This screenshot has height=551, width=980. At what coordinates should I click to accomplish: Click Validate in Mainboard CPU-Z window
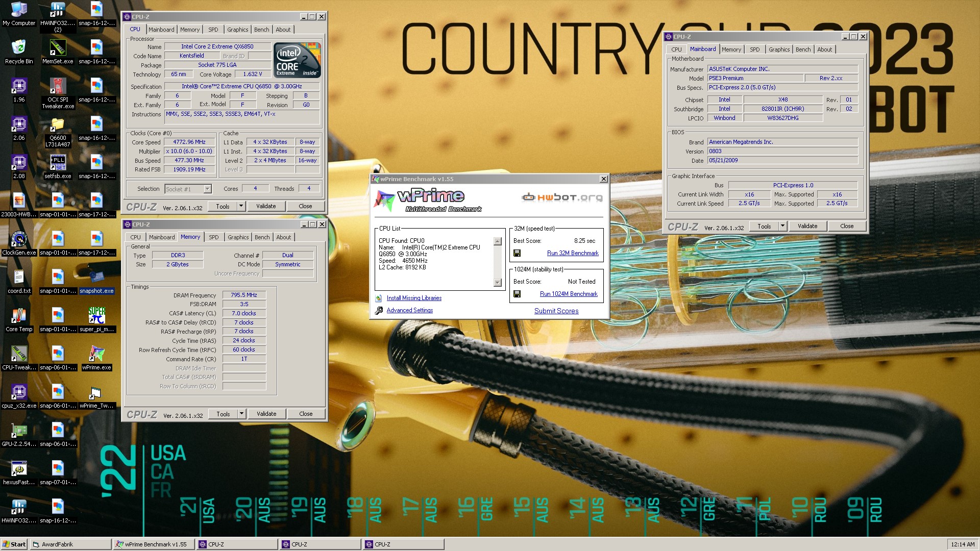tap(807, 226)
